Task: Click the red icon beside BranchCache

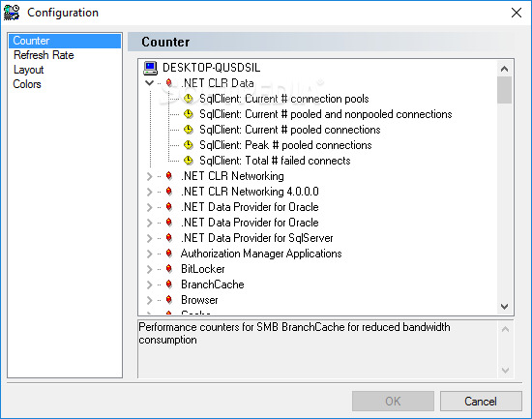Action: pos(169,284)
